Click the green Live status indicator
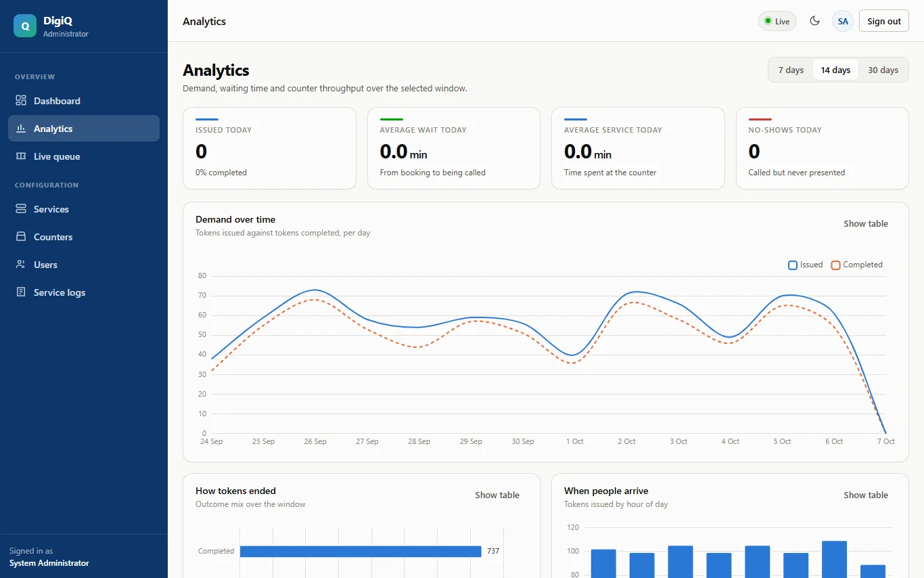This screenshot has height=578, width=924. (777, 21)
